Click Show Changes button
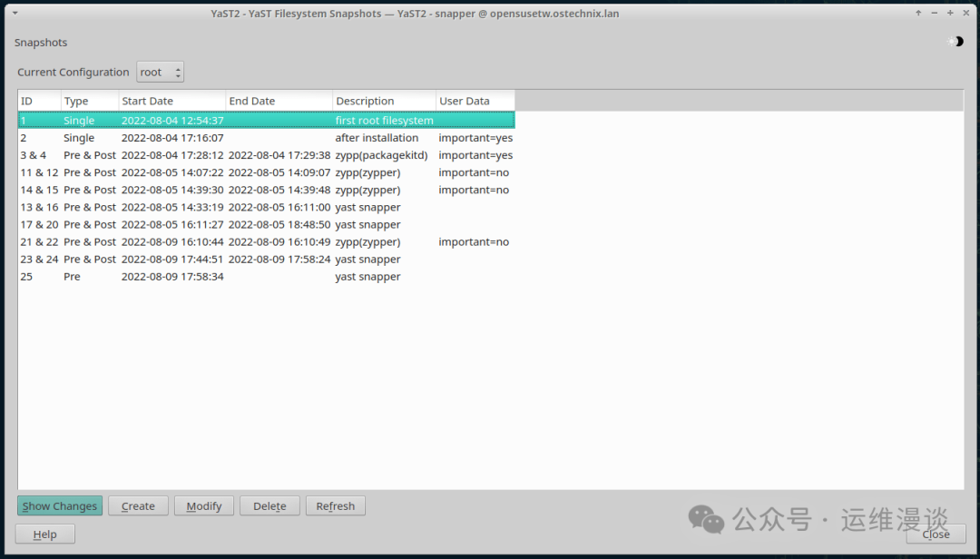 point(59,505)
